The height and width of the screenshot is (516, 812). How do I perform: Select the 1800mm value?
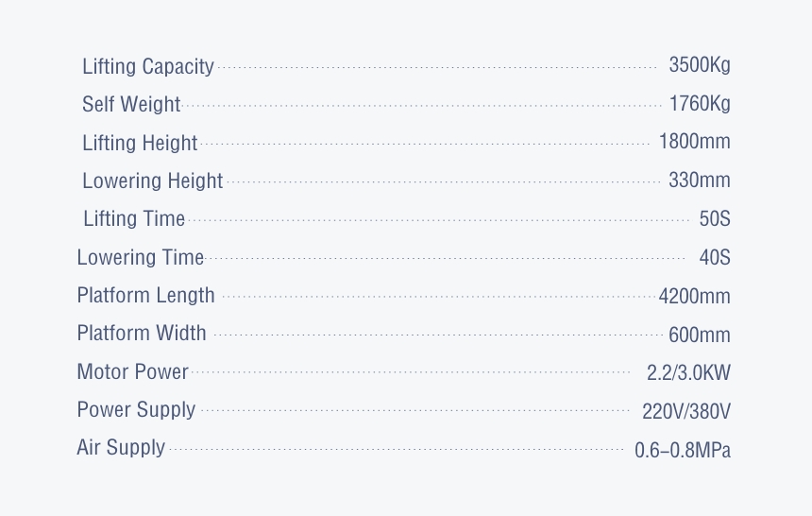tap(694, 142)
